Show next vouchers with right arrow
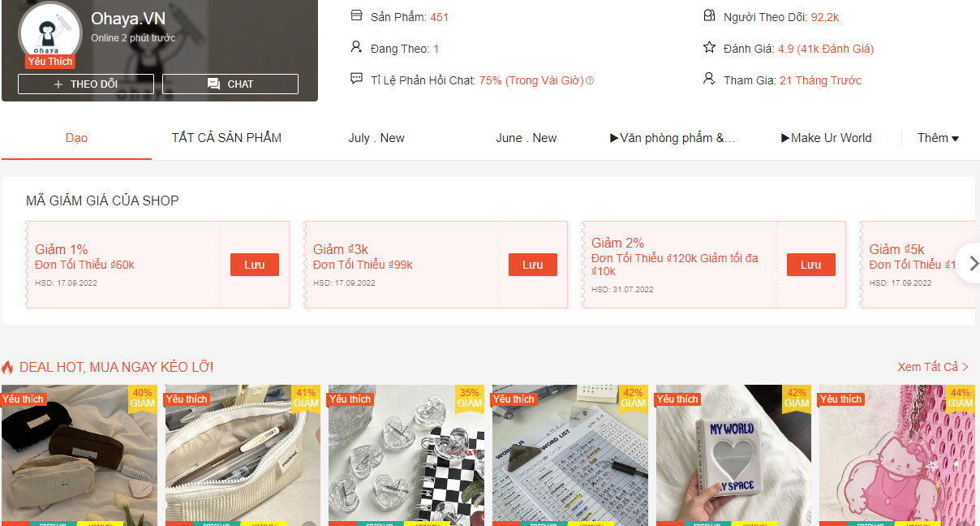This screenshot has height=526, width=980. (971, 264)
